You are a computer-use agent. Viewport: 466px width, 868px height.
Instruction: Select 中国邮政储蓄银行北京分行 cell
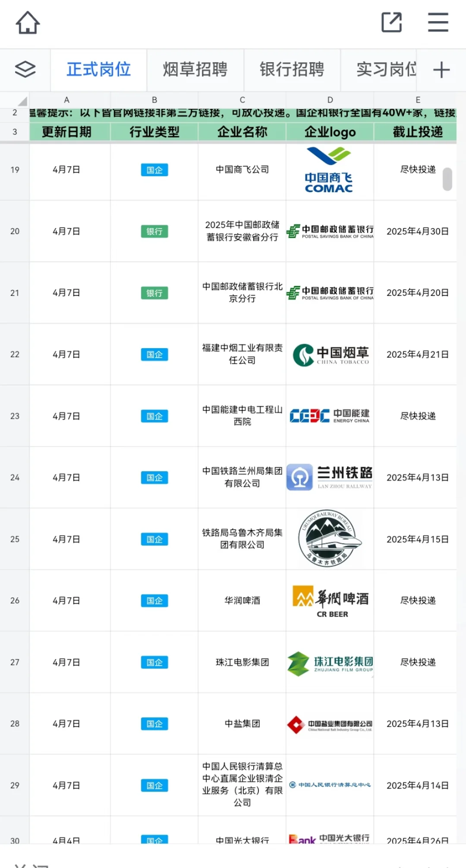(x=242, y=293)
